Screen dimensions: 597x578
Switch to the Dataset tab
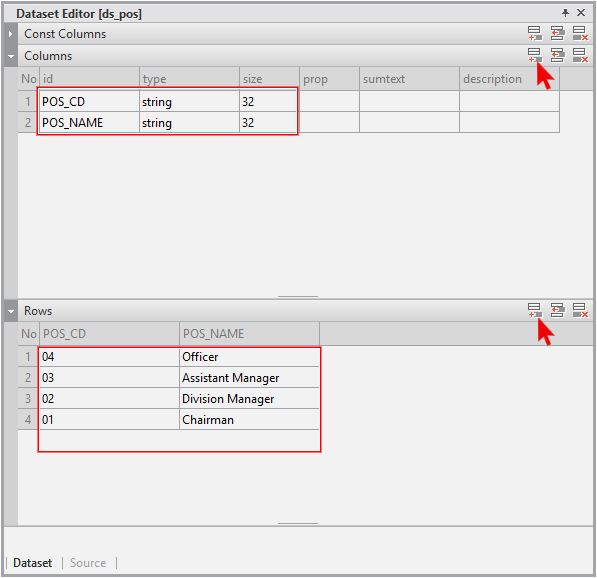tap(32, 562)
